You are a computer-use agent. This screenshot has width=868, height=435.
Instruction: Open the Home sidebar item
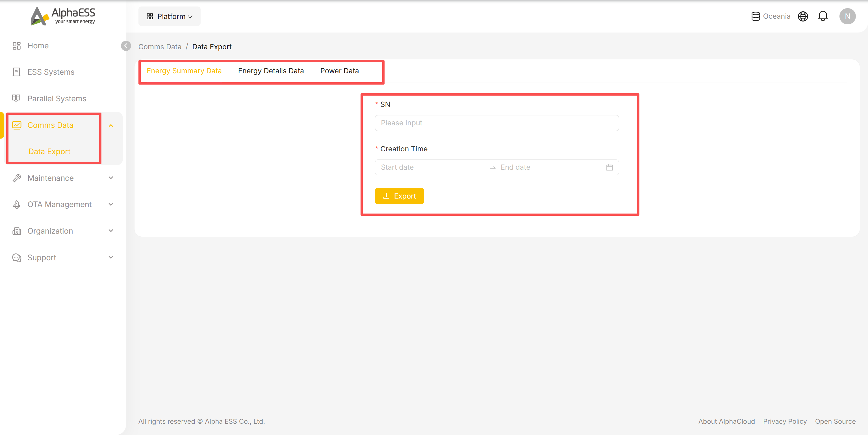point(38,46)
